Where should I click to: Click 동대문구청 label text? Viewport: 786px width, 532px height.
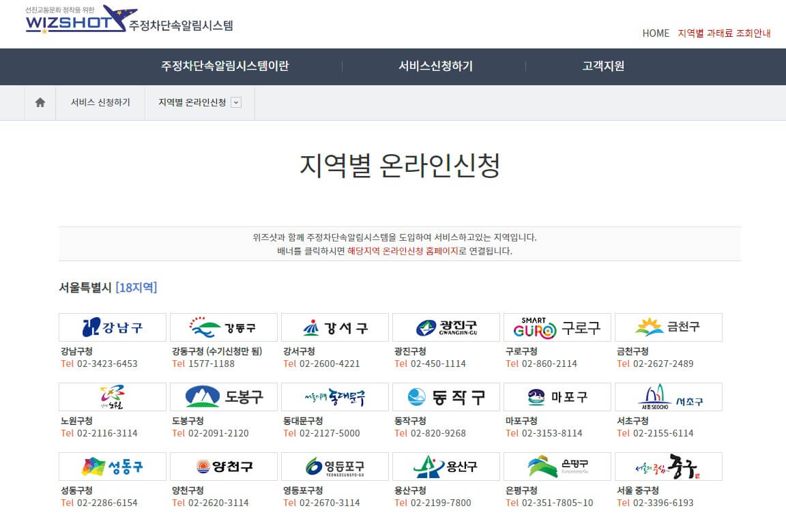303,421
